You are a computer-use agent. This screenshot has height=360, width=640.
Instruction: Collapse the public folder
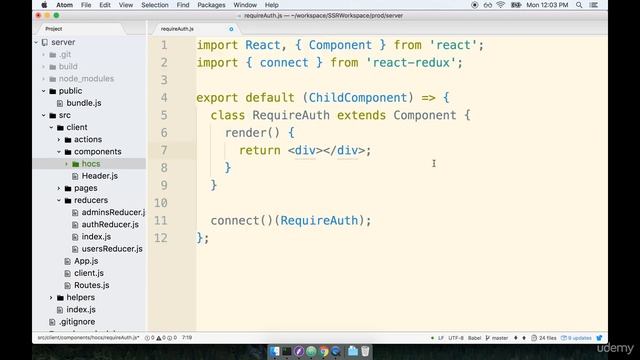[x=43, y=91]
